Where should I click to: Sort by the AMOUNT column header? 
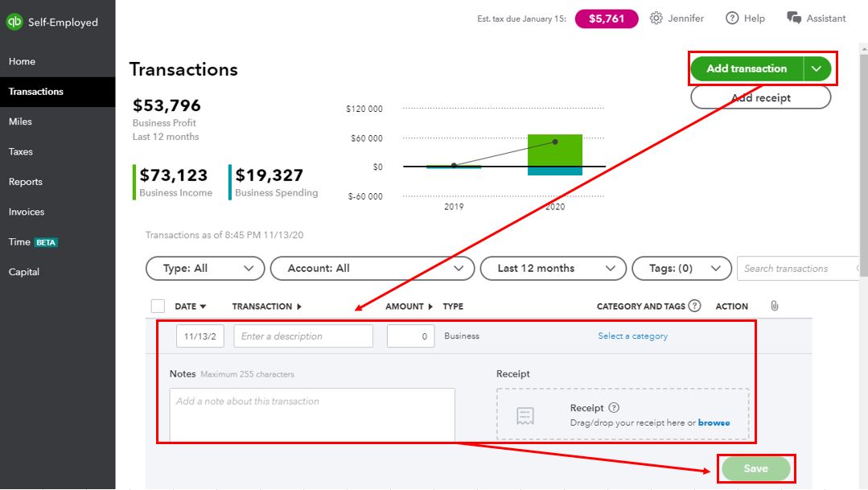[x=409, y=307]
